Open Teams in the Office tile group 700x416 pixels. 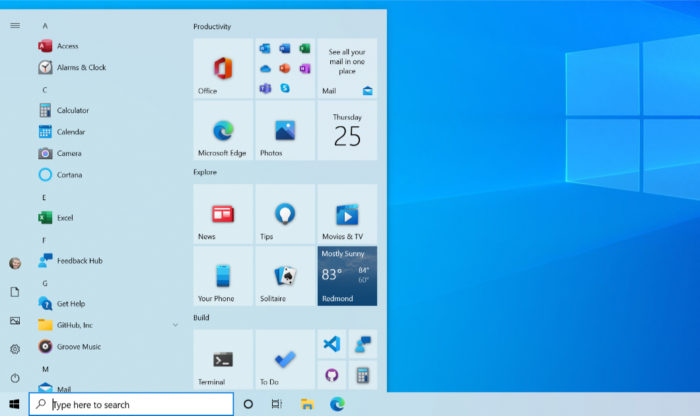(265, 88)
